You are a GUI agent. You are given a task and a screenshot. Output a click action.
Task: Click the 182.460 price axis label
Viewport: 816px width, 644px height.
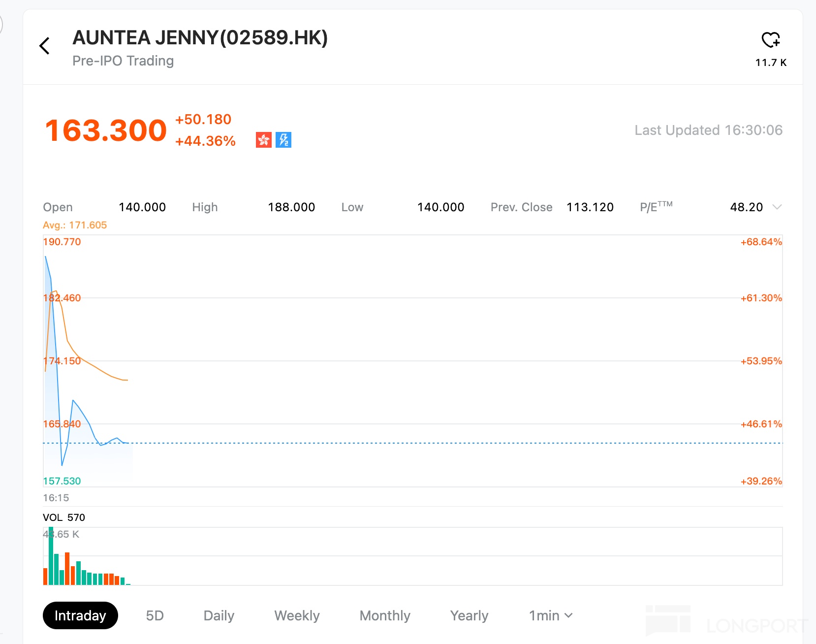coord(62,298)
